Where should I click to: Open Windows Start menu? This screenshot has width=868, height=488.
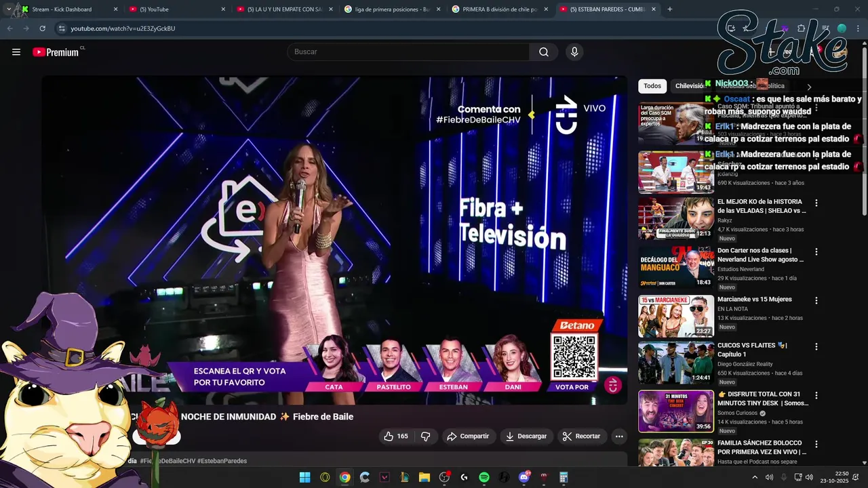[x=305, y=477]
